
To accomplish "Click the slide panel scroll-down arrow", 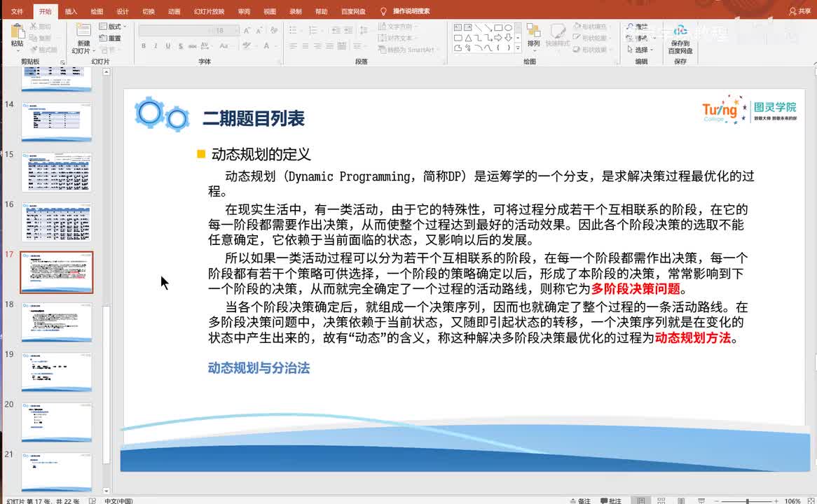I will [107, 491].
